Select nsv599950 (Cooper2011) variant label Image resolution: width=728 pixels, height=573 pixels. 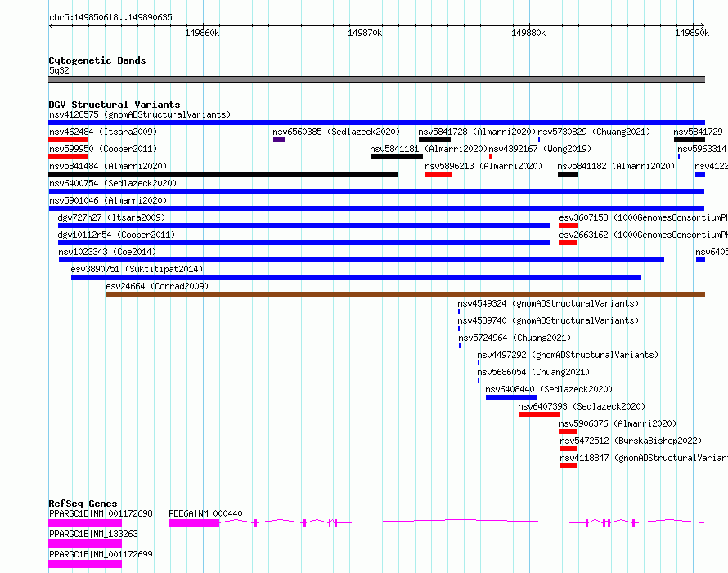pyautogui.click(x=103, y=149)
